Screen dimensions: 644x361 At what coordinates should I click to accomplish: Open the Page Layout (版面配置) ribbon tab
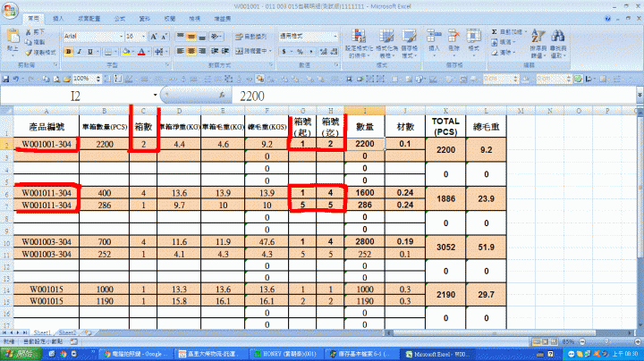click(x=89, y=19)
